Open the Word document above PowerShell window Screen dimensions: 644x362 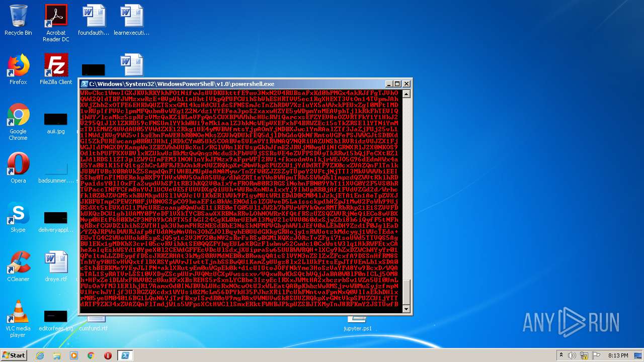131,66
